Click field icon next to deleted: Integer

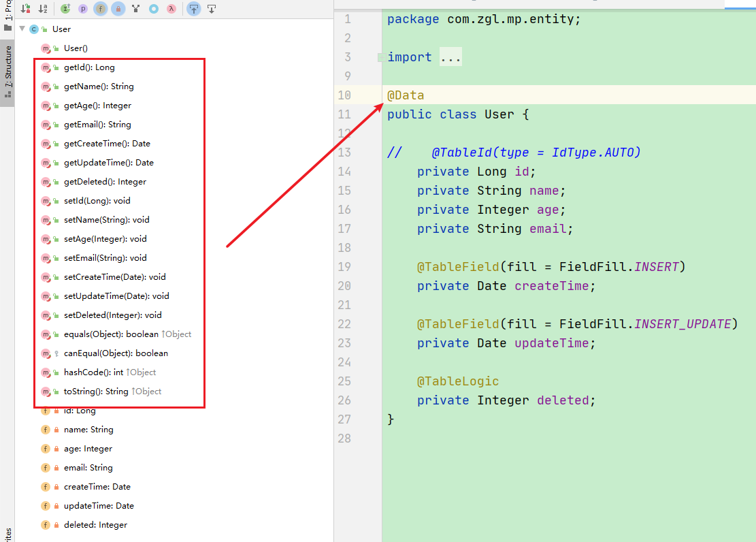46,525
